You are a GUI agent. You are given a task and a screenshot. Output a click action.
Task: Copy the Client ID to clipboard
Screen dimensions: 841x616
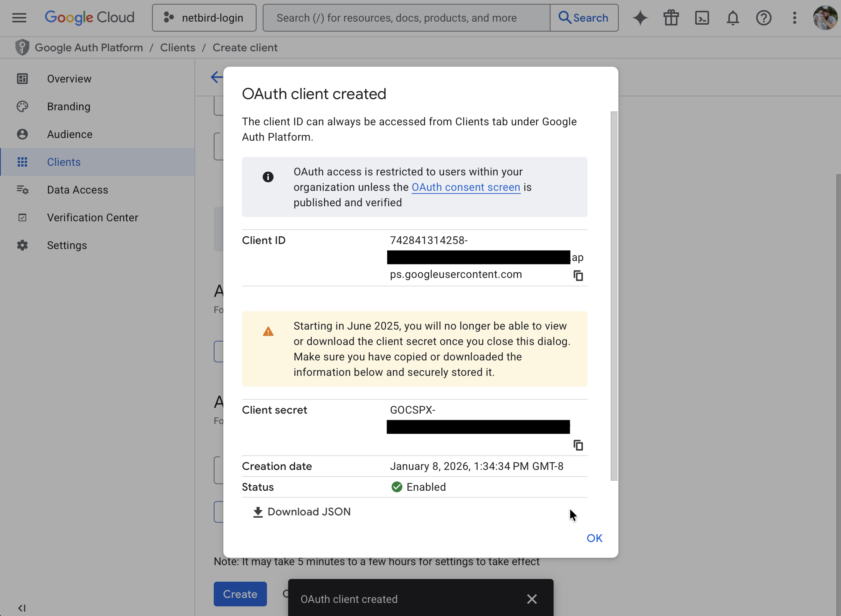tap(578, 276)
